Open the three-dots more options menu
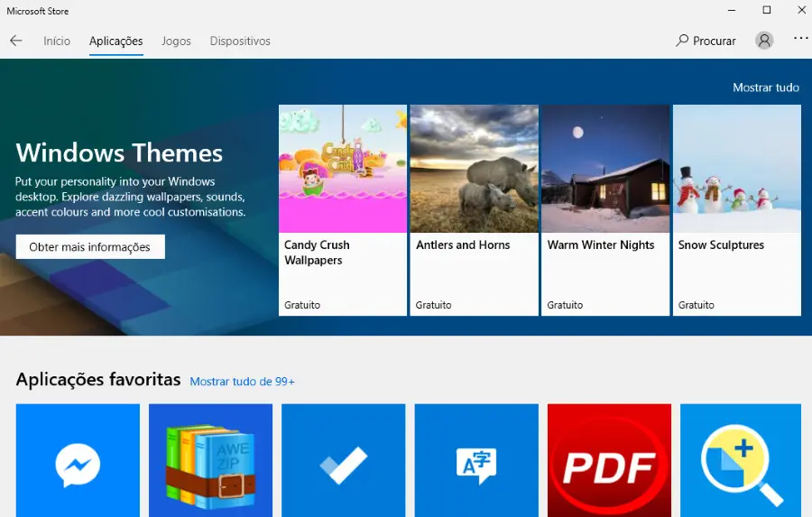The image size is (812, 517). [x=800, y=38]
